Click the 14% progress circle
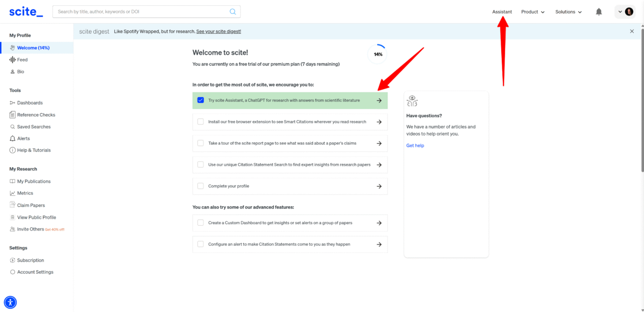This screenshot has width=644, height=312. click(x=378, y=54)
